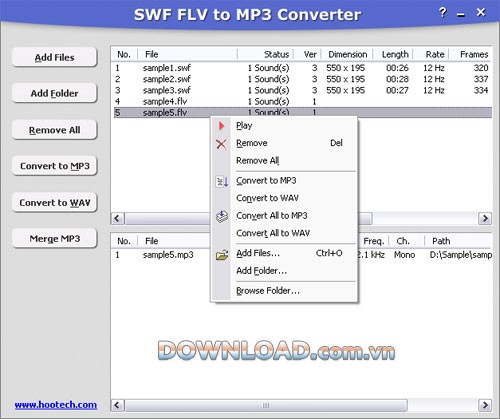Click the Convert All to MP3 icon

[x=222, y=217]
